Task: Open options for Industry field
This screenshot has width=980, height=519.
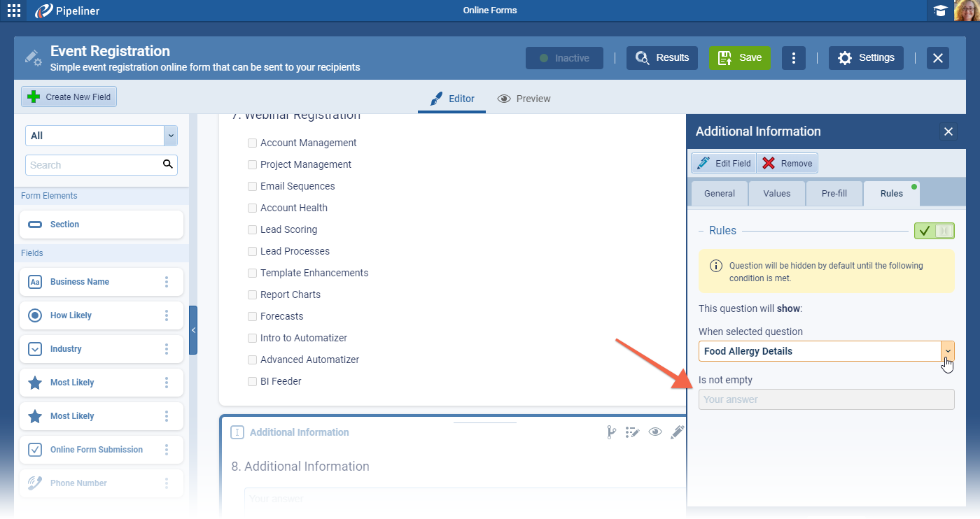Action: (x=167, y=349)
